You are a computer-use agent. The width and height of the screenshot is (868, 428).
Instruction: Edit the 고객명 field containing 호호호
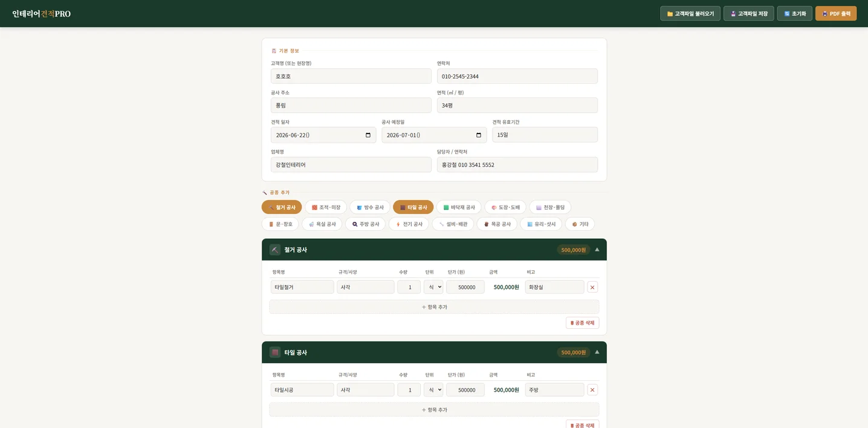[351, 76]
